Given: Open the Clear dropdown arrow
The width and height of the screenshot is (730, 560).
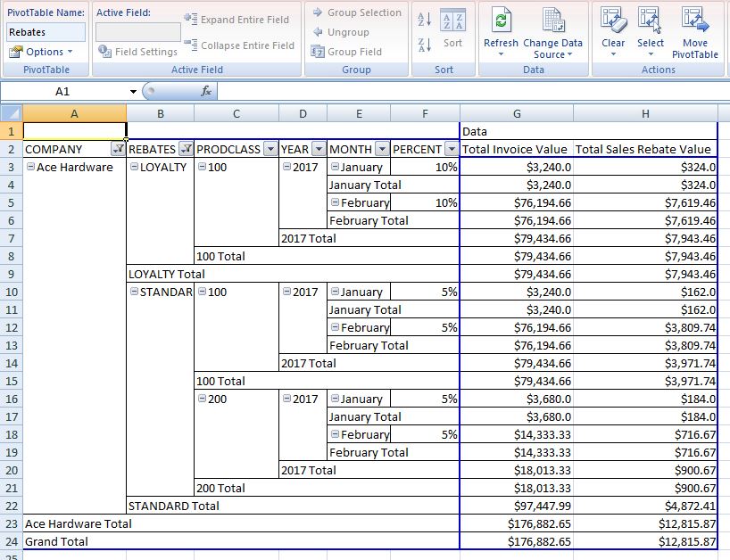Looking at the screenshot, I should pyautogui.click(x=613, y=54).
